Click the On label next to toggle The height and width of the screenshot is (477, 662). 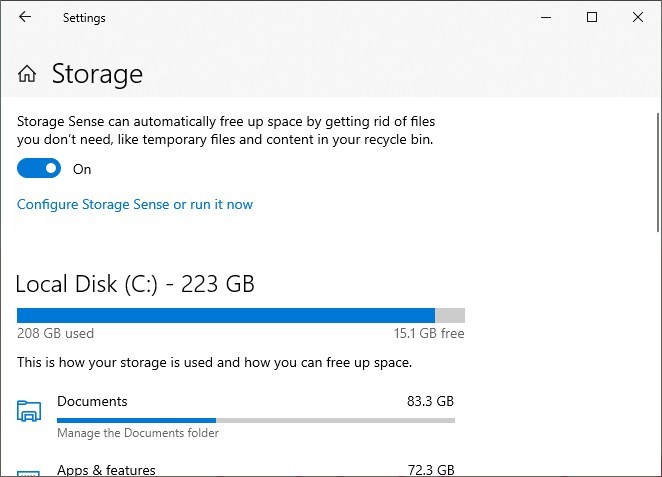pyautogui.click(x=82, y=170)
